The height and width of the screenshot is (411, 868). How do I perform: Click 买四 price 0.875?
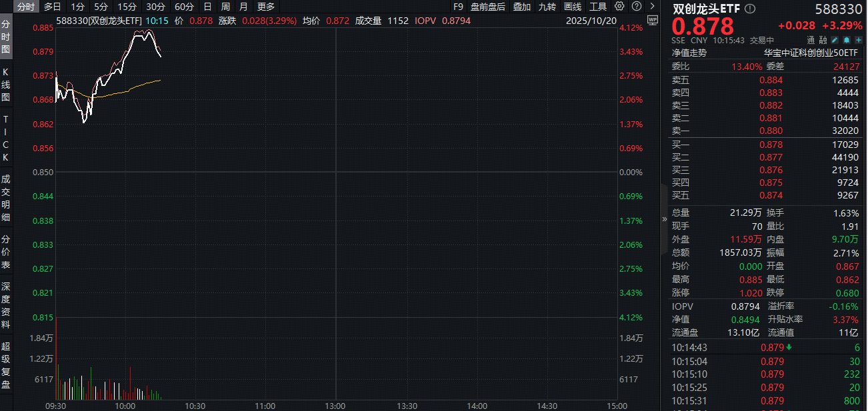[x=771, y=183]
